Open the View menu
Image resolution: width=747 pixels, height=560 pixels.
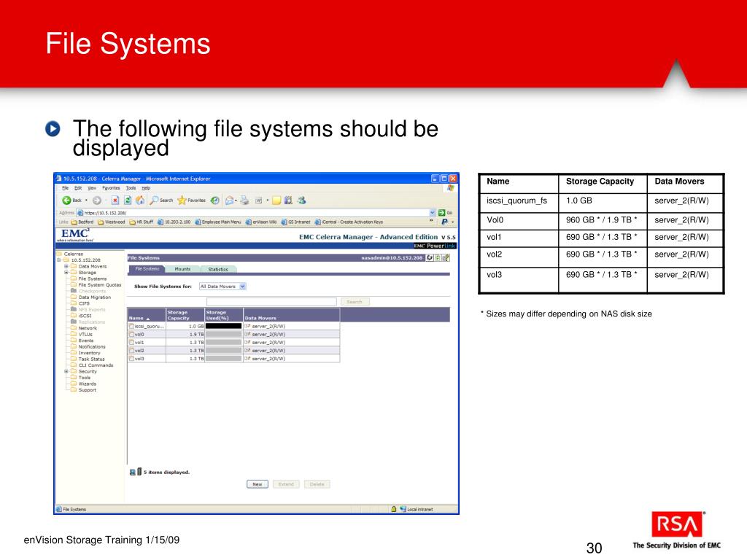tap(92, 188)
